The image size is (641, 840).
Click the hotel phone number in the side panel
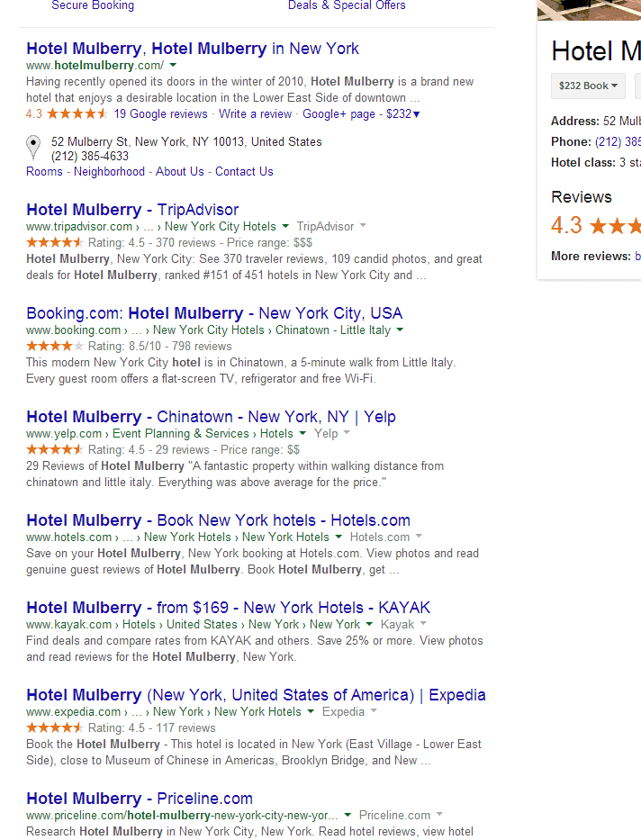click(618, 141)
